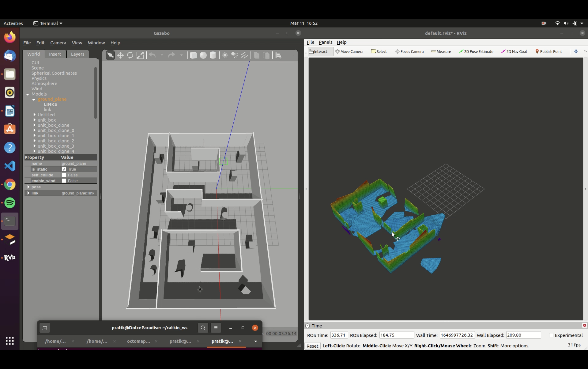Add a spot light in Gazebo
The image size is (588, 369).
[235, 55]
